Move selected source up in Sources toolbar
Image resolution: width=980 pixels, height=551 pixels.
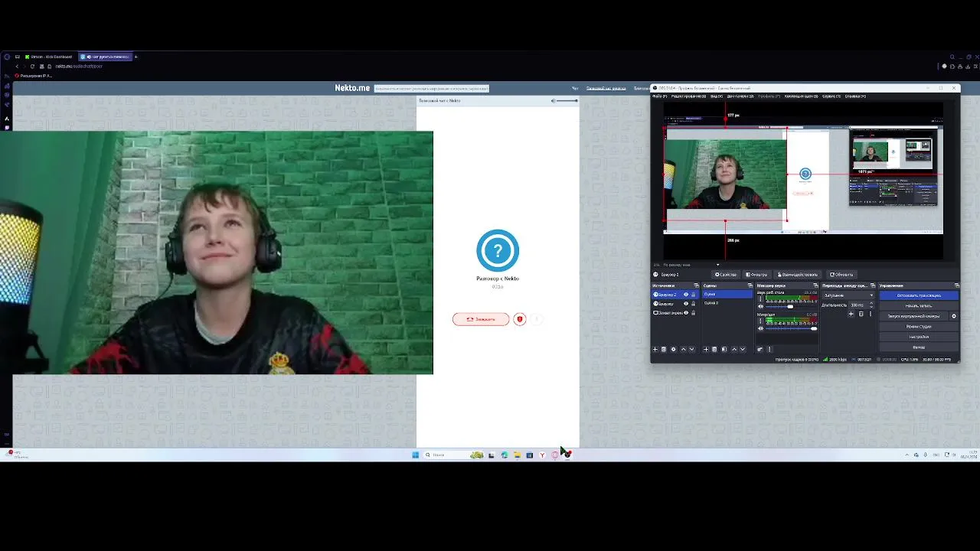pos(683,349)
